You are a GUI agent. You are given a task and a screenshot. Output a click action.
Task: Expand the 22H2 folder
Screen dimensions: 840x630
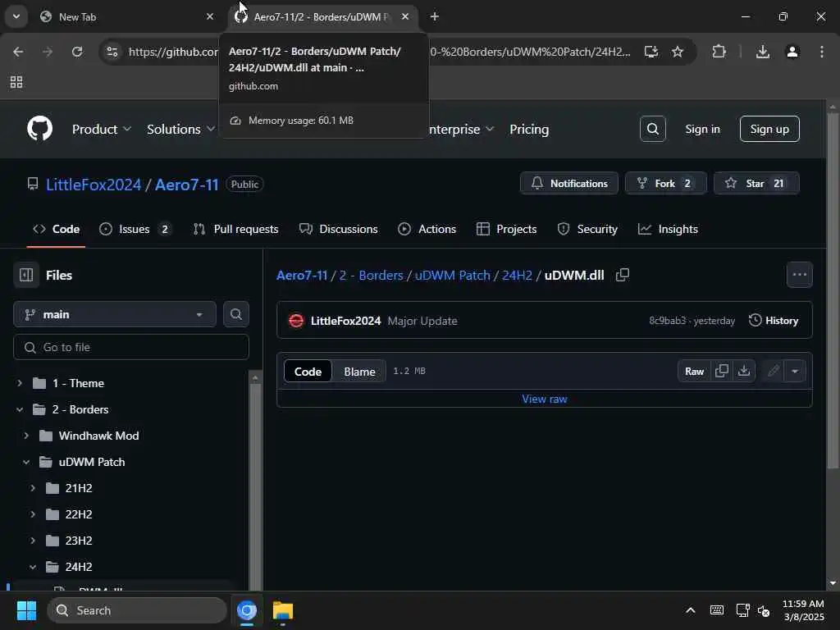(x=33, y=514)
